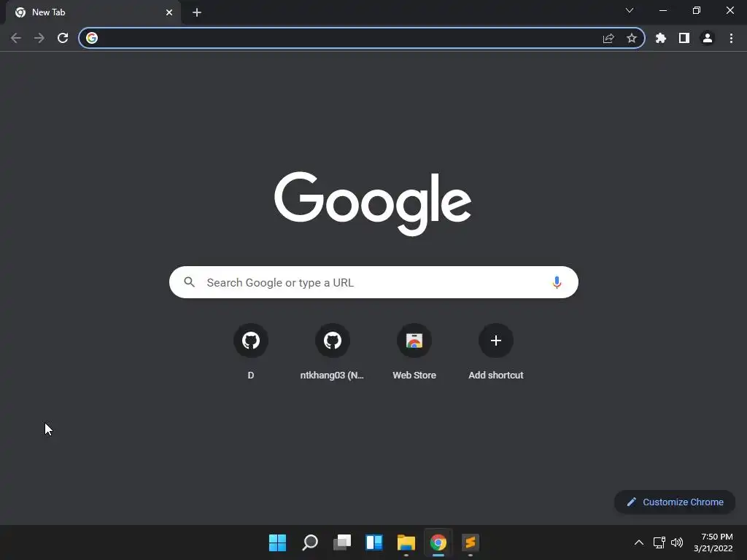Click the volume speaker tray icon
This screenshot has width=747, height=560.
(x=677, y=542)
